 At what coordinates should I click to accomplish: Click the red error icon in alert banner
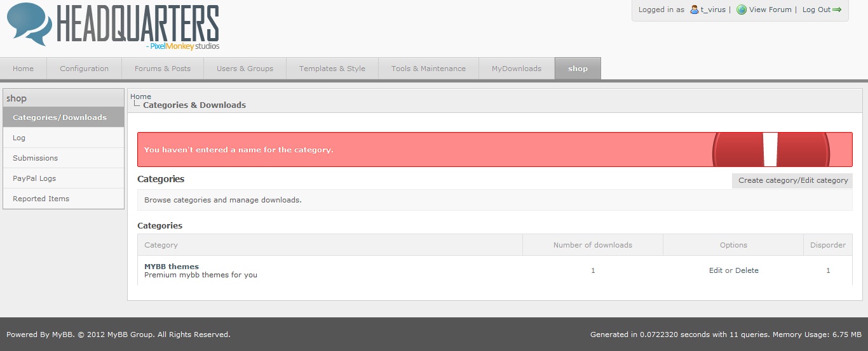[x=770, y=150]
